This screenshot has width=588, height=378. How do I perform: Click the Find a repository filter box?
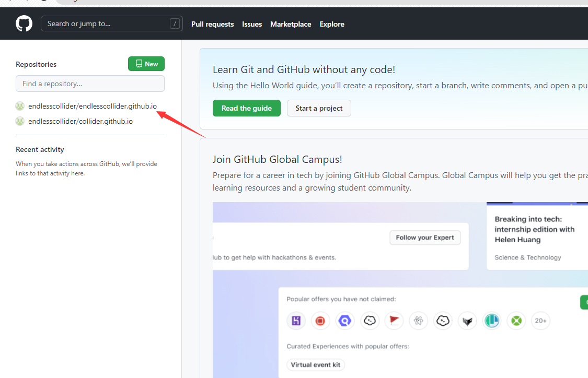pos(90,84)
